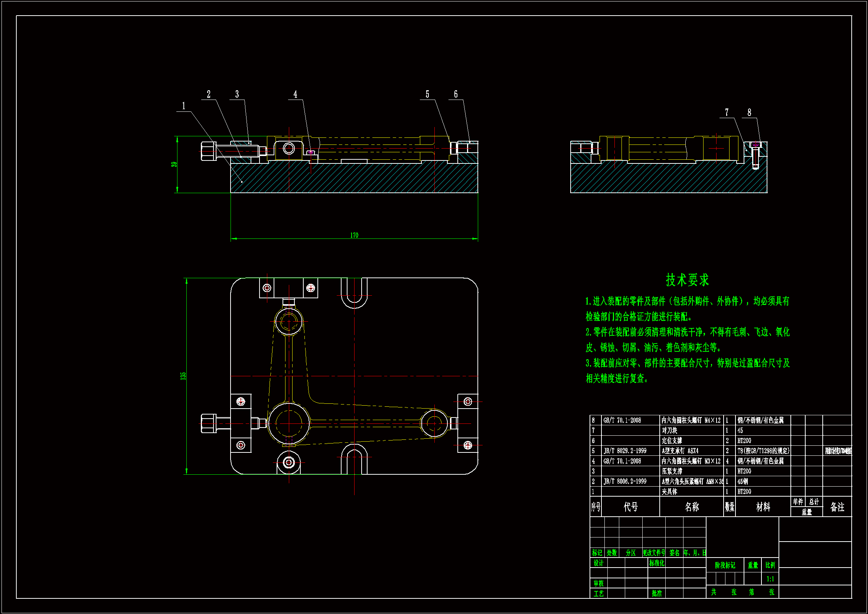The width and height of the screenshot is (868, 614).
Task: Click 'GB/T 70.1-2008' in parts row 4
Action: tap(622, 461)
